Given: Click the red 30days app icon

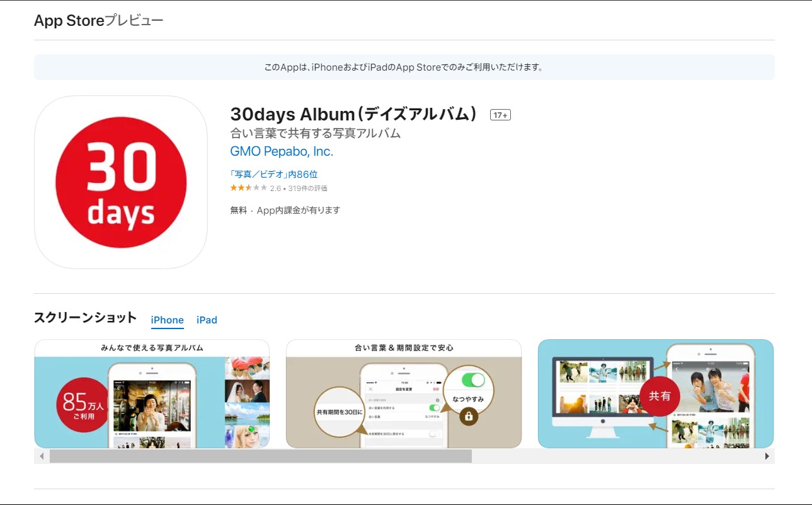Looking at the screenshot, I should tap(121, 182).
